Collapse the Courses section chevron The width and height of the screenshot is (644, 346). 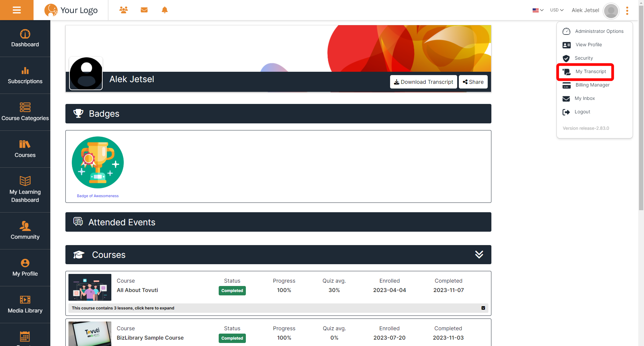(x=479, y=254)
